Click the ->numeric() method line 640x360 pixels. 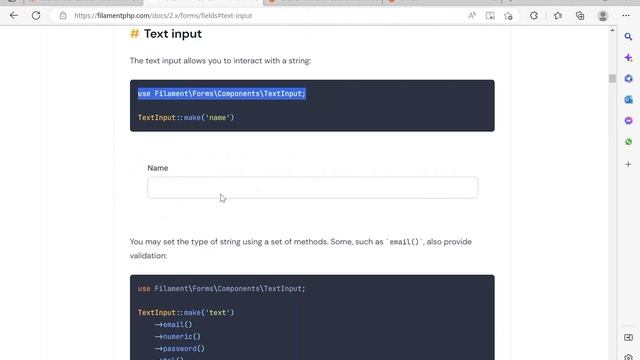coord(178,337)
